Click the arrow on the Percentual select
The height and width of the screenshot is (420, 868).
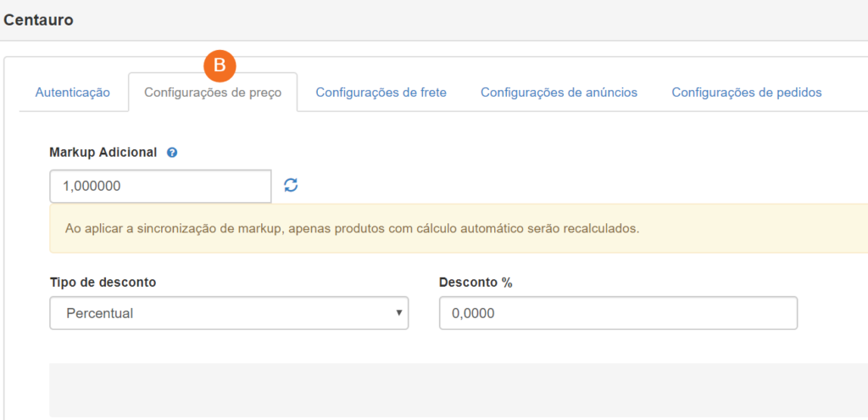[x=398, y=313]
